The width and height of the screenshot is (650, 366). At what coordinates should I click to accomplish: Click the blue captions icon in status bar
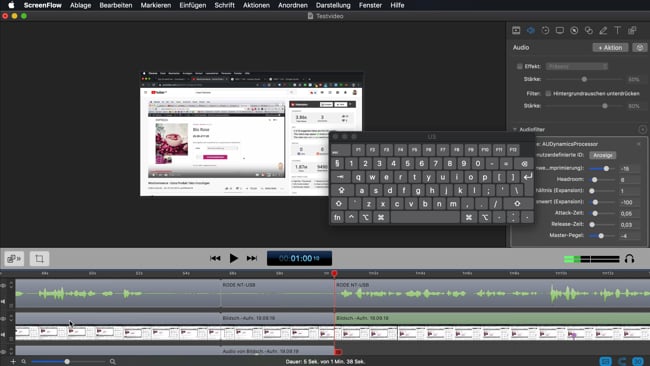605,361
